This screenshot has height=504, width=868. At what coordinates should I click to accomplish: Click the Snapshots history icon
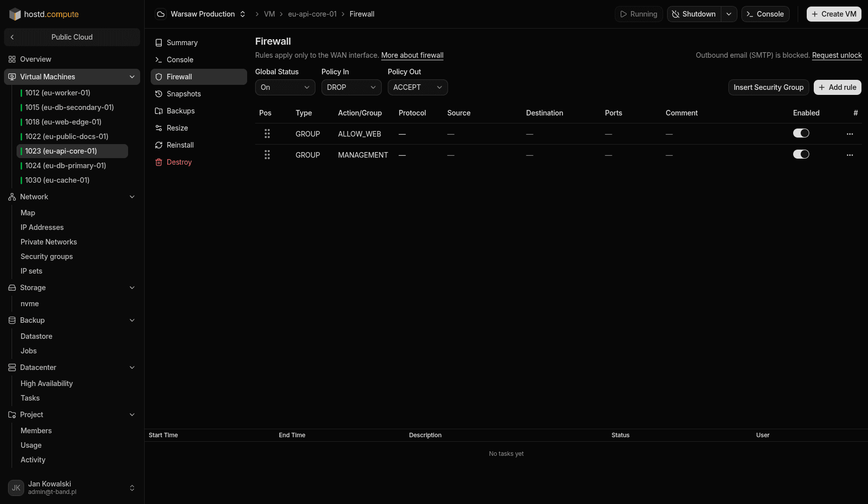click(159, 94)
